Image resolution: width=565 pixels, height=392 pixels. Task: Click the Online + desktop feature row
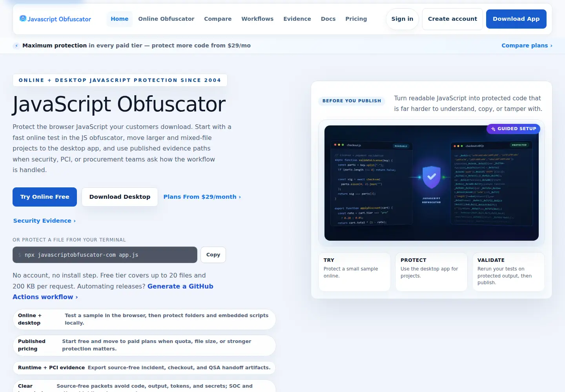tap(144, 319)
